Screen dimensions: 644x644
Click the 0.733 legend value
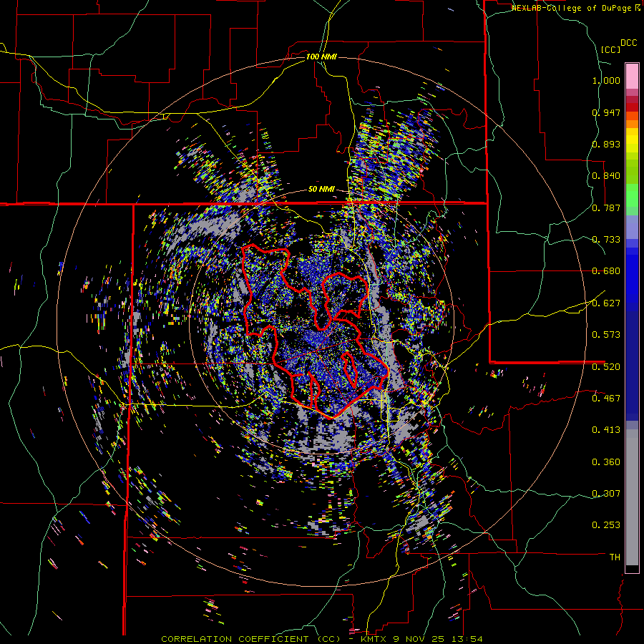(606, 240)
